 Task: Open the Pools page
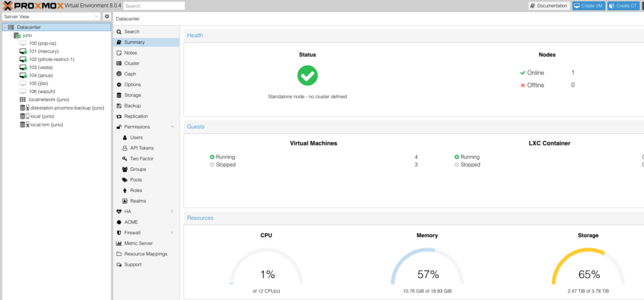point(146,180)
